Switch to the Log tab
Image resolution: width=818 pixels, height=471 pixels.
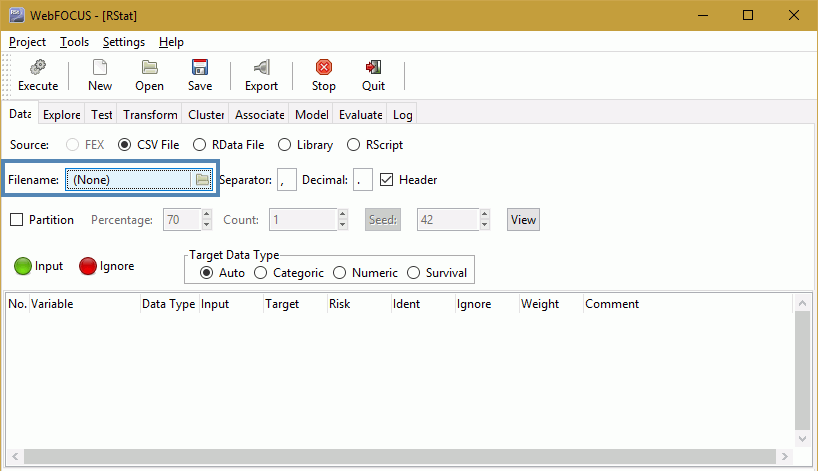402,115
